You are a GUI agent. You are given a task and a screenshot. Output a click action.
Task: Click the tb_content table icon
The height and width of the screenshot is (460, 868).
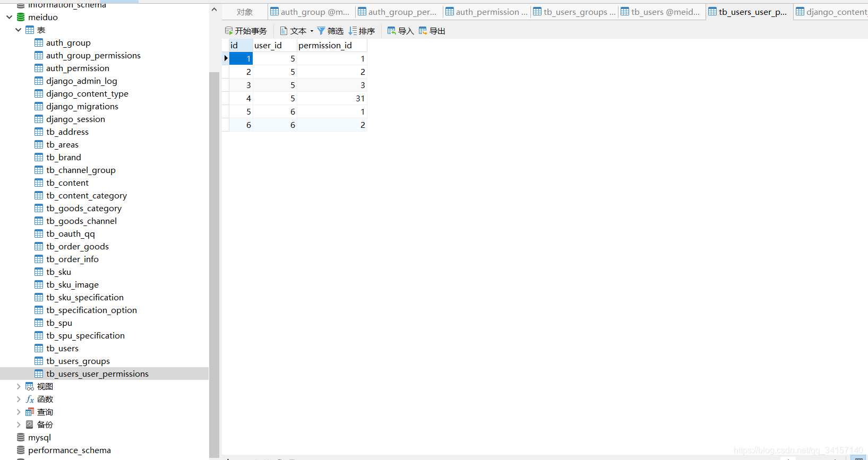(x=39, y=183)
